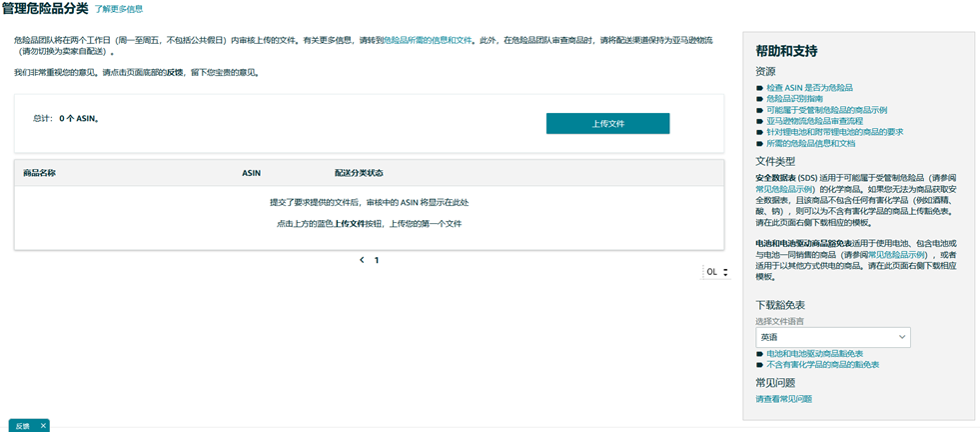This screenshot has width=980, height=432.
Task: Open the 了解更多信息 link beside title
Action: tap(119, 9)
